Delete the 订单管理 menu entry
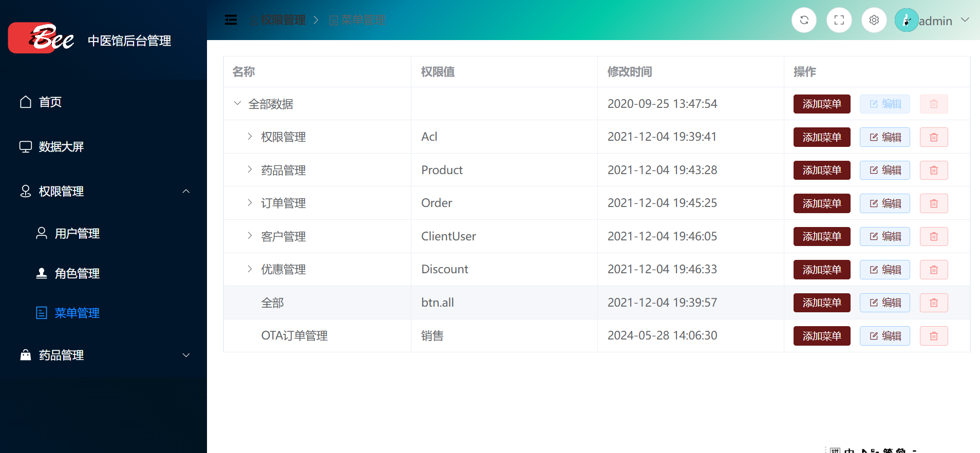Viewport: 980px width, 453px height. [933, 203]
